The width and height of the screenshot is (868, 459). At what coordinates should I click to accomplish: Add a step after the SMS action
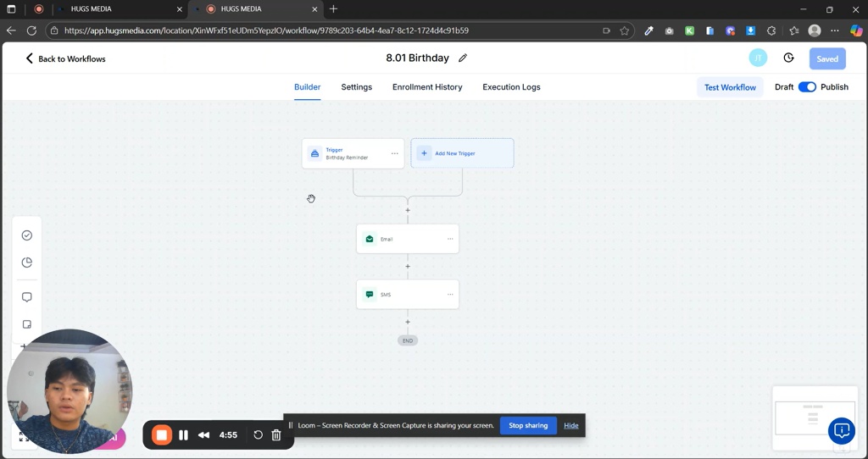pos(408,322)
